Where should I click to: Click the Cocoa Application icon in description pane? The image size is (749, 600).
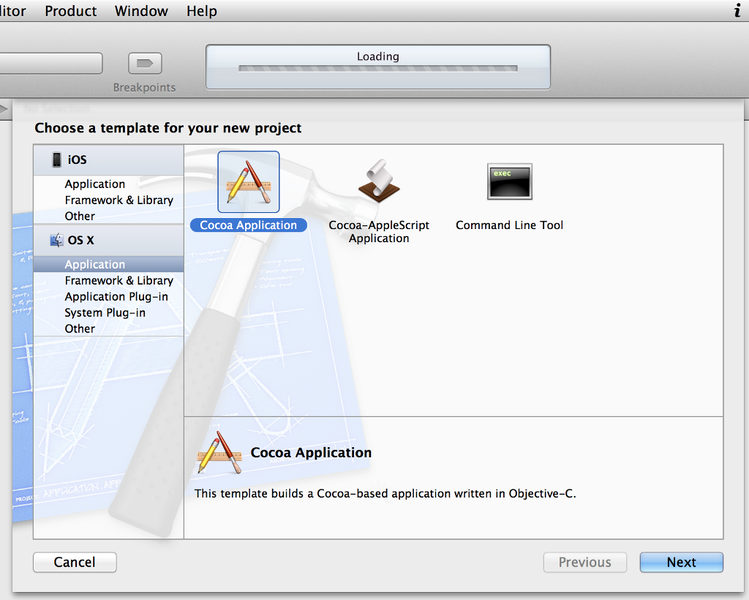[219, 453]
